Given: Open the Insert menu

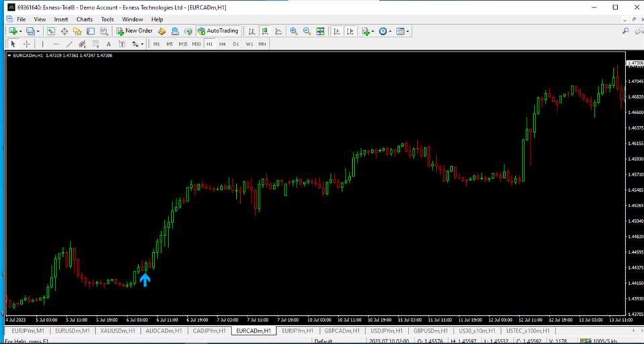Looking at the screenshot, I should (61, 19).
